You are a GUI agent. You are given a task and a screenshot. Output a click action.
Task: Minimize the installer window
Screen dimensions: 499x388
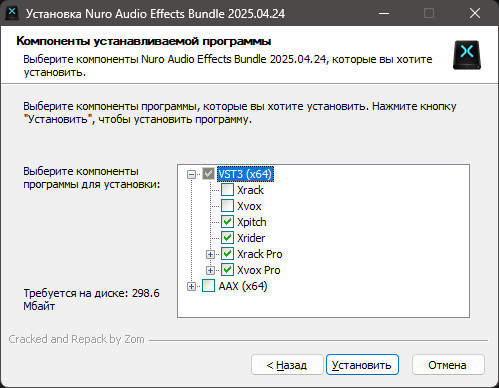tap(384, 13)
